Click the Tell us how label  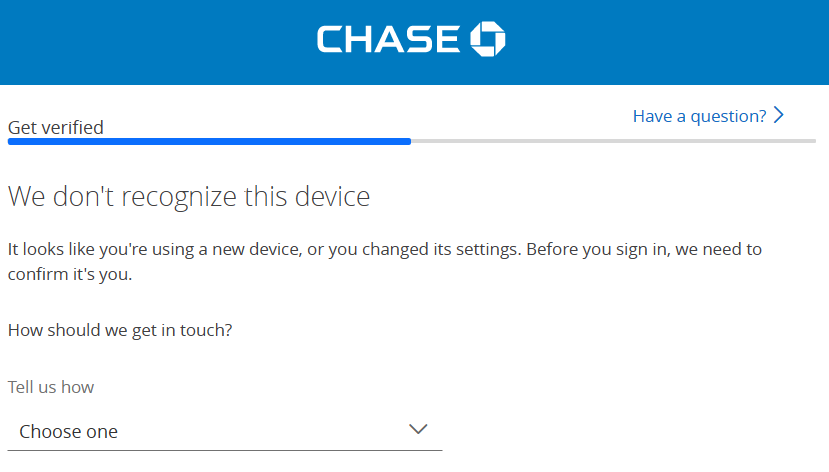pos(51,387)
